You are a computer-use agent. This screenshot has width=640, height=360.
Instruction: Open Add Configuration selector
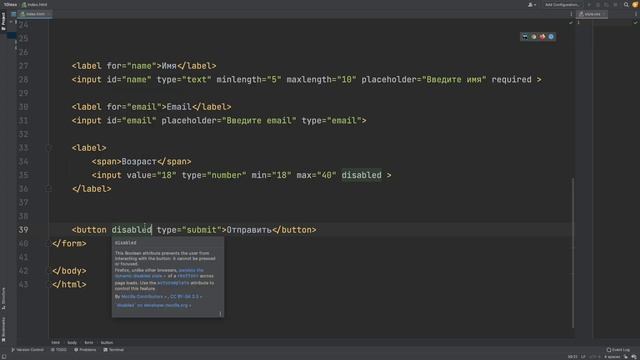point(562,4)
